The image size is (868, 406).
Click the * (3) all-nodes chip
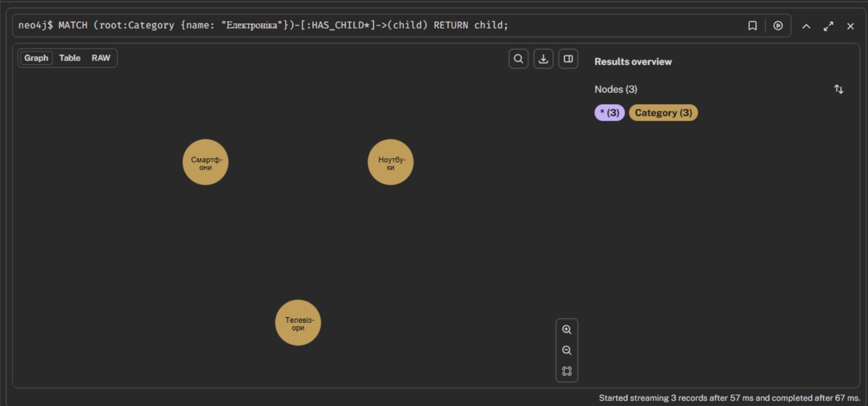(609, 113)
